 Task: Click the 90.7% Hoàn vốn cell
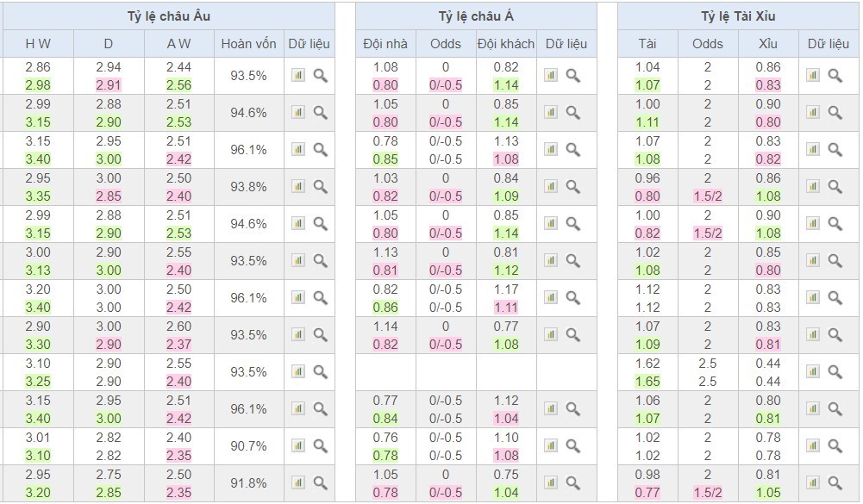click(248, 446)
